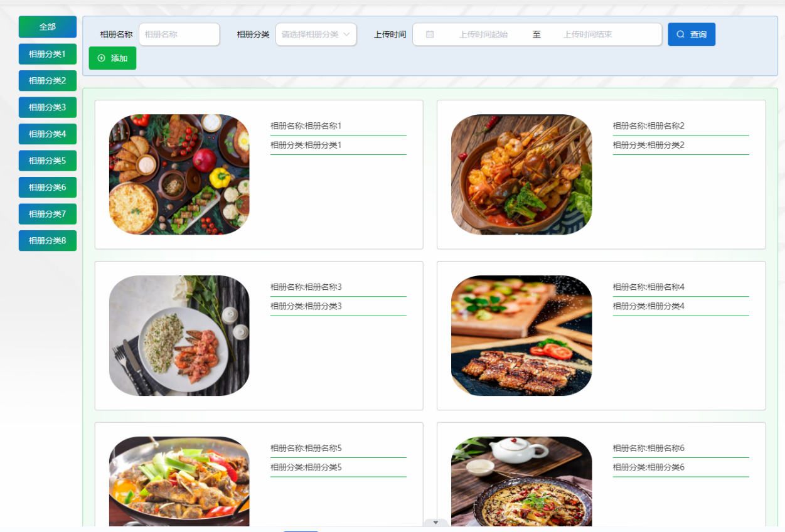
Task: Click the text 相册名称:相册名称6
Action: [x=649, y=449]
